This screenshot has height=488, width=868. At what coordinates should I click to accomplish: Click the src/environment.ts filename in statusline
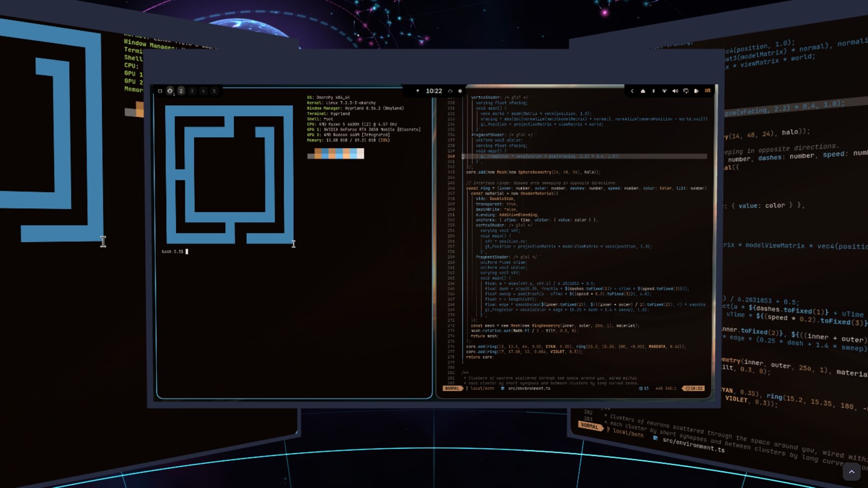click(529, 388)
